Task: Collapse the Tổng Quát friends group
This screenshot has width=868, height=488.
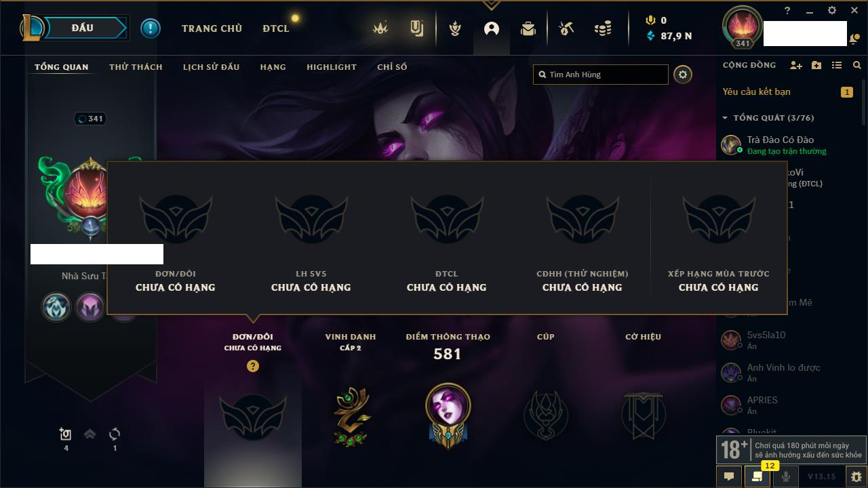Action: click(x=724, y=118)
